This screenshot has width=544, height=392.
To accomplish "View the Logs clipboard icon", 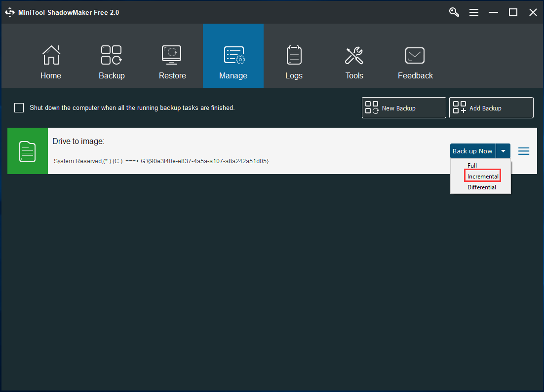I will [x=294, y=55].
